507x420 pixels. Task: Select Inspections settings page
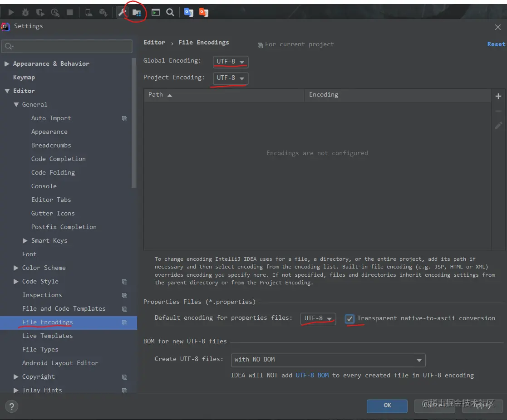click(42, 295)
